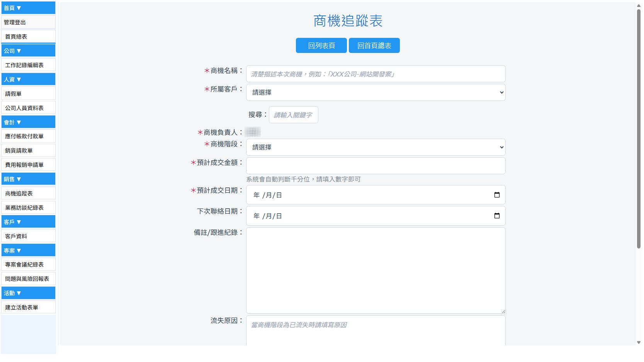Screen dimensions: 644x362
Task: Open 費用報銷申請單 menu item
Action: (x=28, y=165)
